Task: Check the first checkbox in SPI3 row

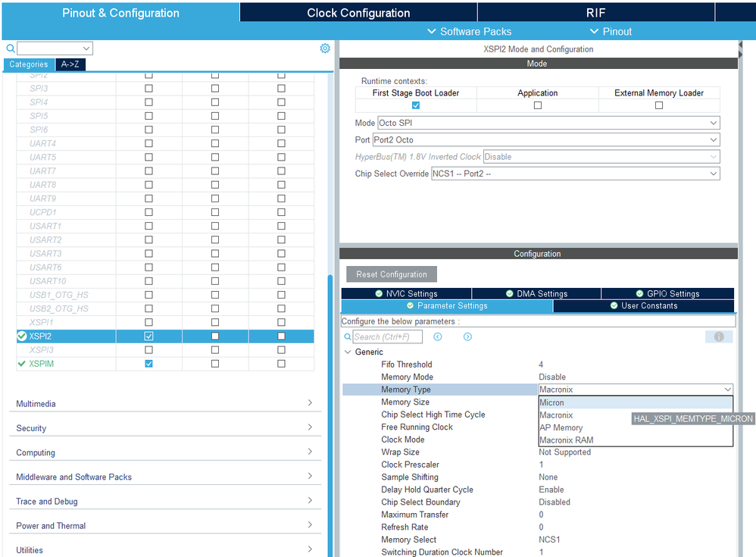Action: (x=148, y=88)
